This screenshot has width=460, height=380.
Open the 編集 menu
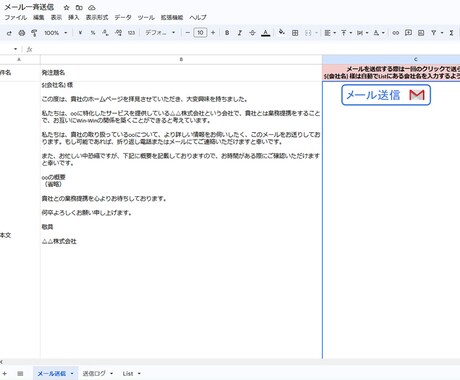(39, 17)
